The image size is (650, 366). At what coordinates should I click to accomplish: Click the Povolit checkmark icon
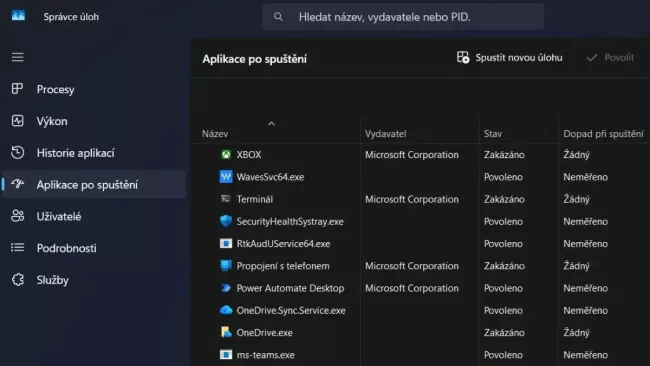coord(592,57)
